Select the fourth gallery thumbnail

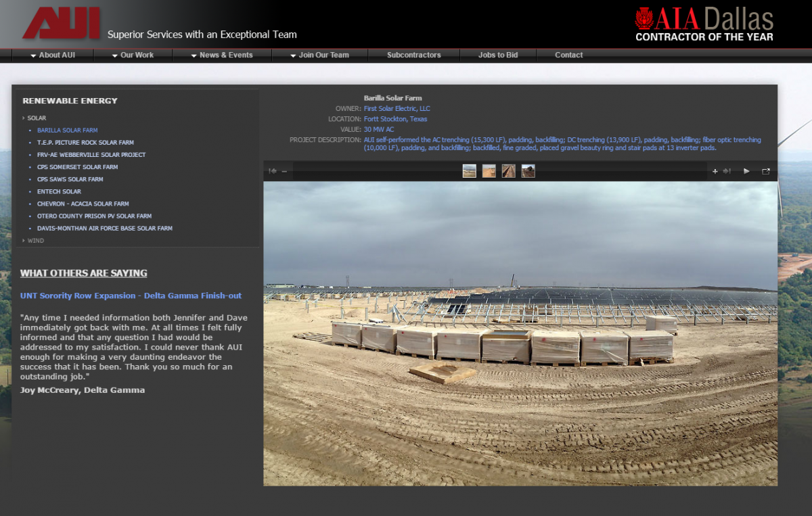click(x=528, y=171)
